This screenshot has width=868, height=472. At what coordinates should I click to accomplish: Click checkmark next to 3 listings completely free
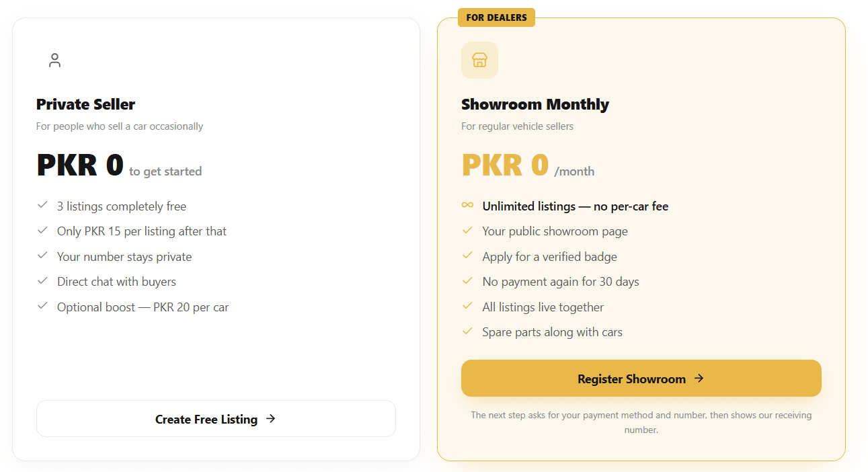[42, 204]
